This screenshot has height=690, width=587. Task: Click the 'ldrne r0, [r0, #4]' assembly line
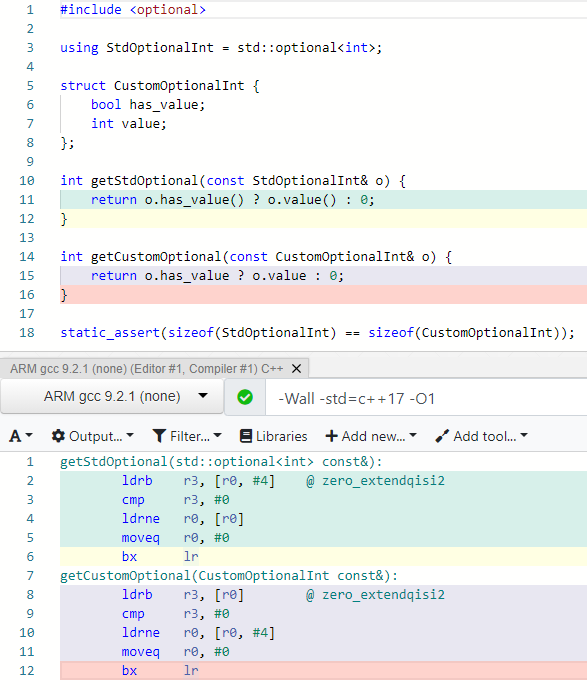(x=198, y=632)
